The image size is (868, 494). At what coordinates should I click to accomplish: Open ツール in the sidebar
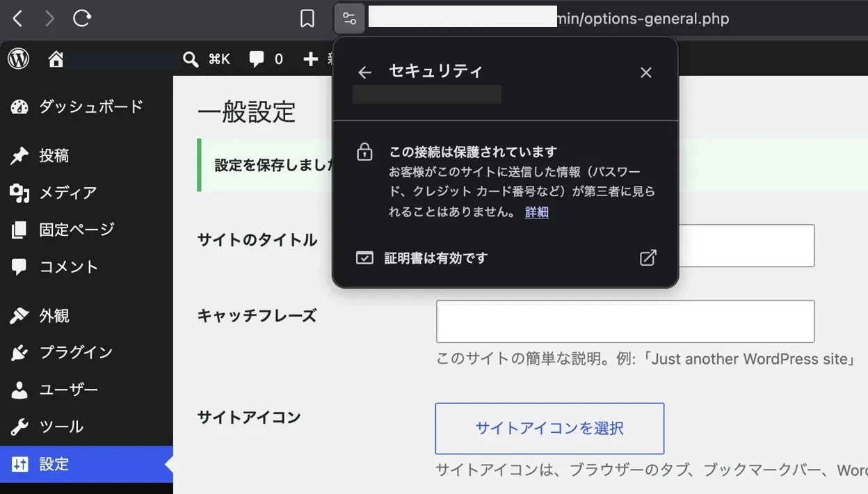click(86, 427)
